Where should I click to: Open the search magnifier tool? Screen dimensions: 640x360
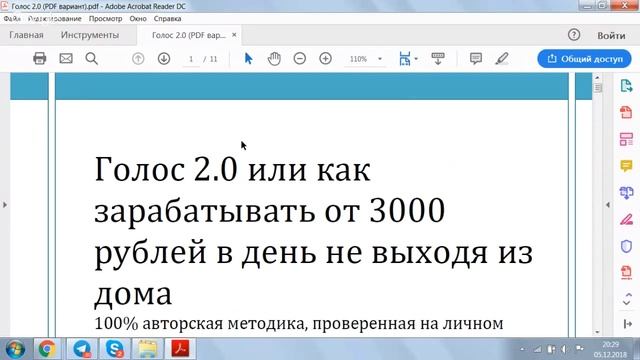tap(92, 59)
